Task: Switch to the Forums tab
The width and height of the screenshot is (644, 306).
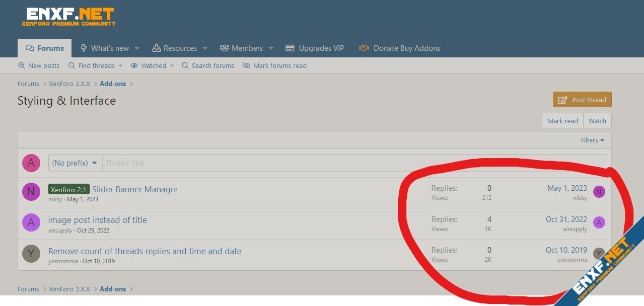Action: (45, 48)
